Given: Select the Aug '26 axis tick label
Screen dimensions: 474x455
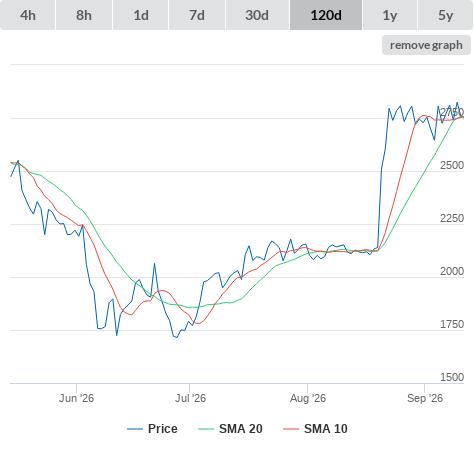Looking at the screenshot, I should [x=308, y=398].
